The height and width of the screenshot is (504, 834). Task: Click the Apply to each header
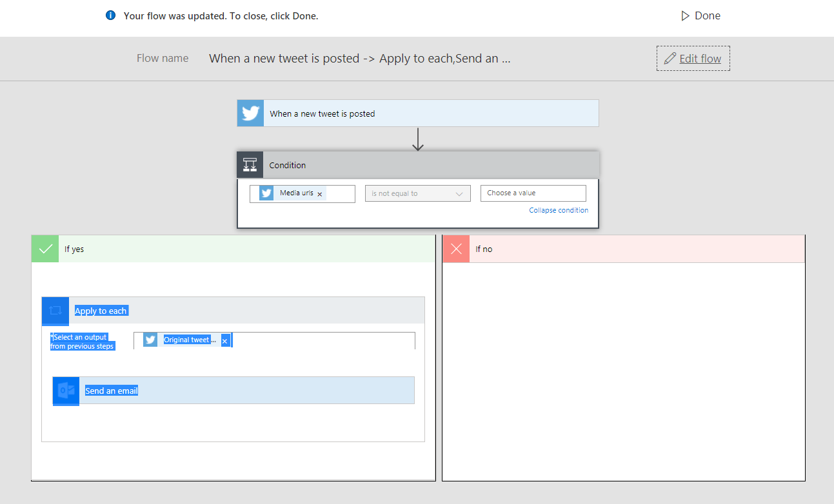[x=233, y=311]
